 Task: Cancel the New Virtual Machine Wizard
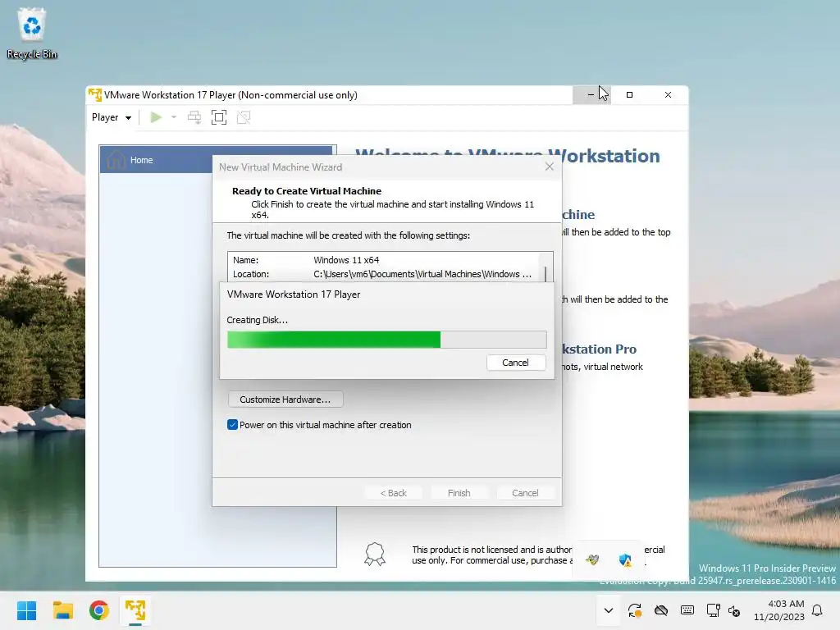pyautogui.click(x=525, y=493)
